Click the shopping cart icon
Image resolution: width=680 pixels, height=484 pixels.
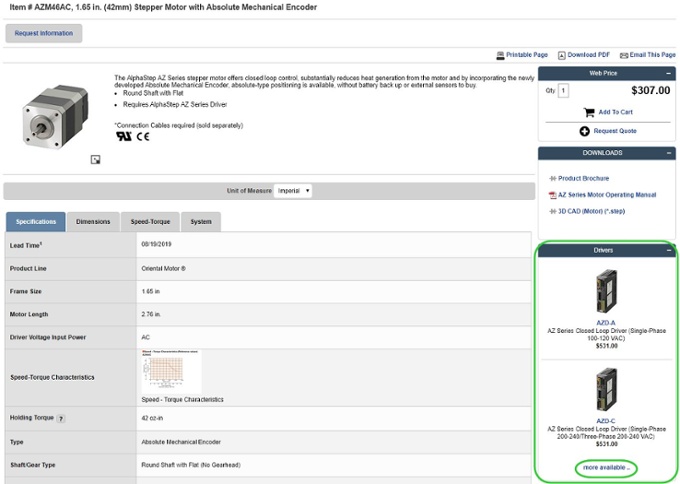click(x=589, y=112)
